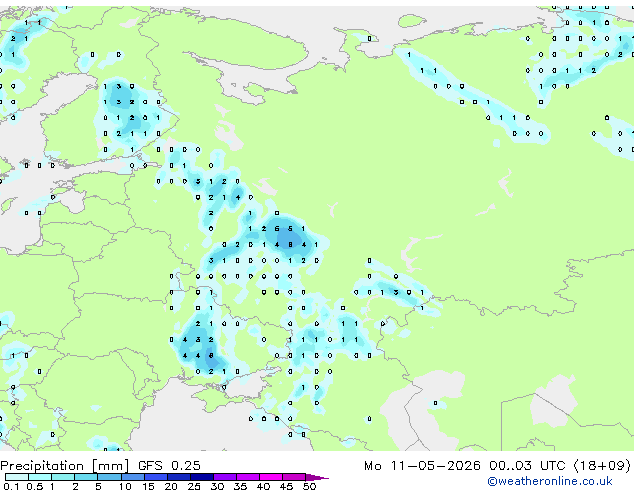
Task: Click the '40' legend scale label
Action: pos(263,486)
